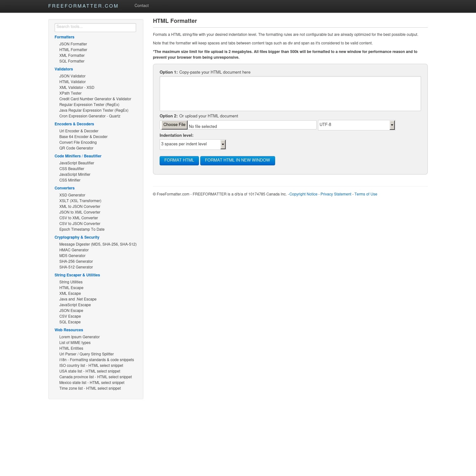Open the Formatters category heading
The height and width of the screenshot is (476, 476).
click(64, 37)
